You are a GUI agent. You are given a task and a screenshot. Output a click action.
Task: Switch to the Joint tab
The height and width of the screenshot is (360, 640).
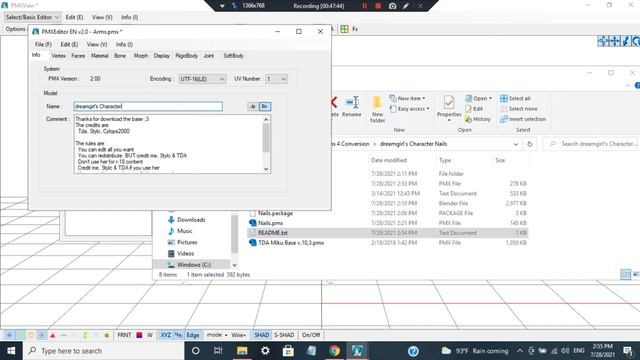pyautogui.click(x=209, y=56)
